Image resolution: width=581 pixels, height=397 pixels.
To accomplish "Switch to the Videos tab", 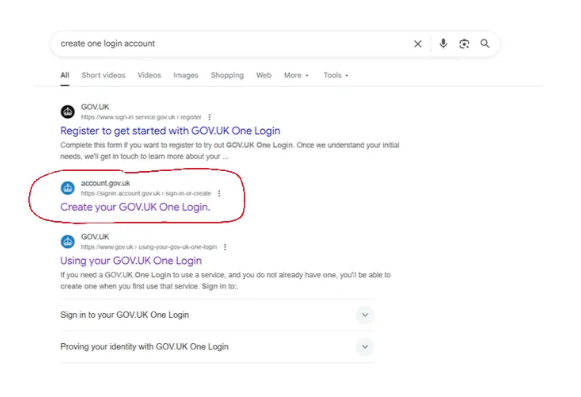I will [149, 75].
